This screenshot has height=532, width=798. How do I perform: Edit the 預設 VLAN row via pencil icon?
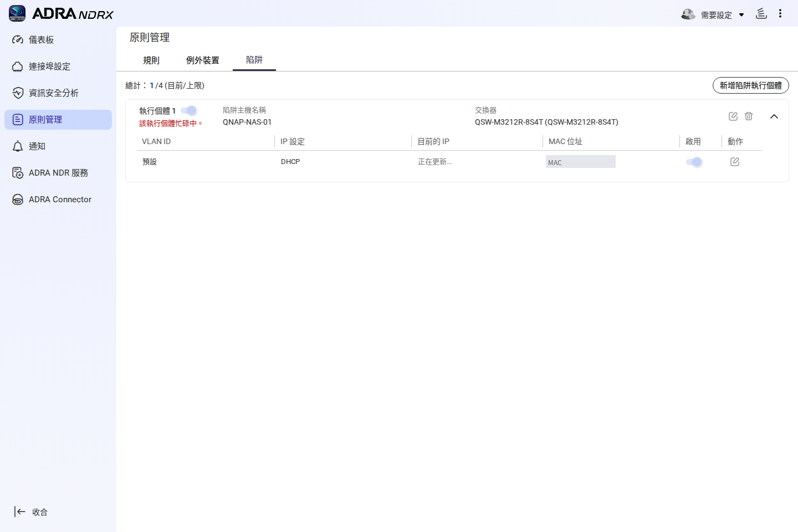[735, 161]
